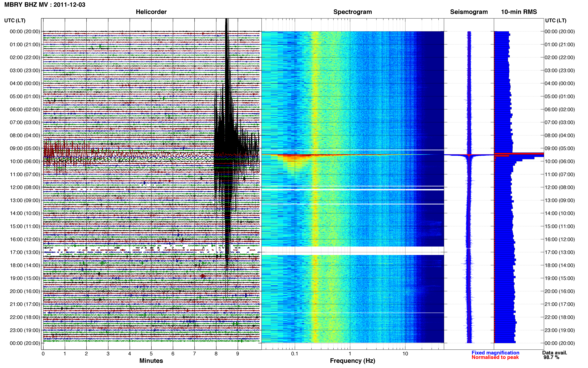
Task: Click left time label '17:00 (13:00)'
Action: coord(25,252)
